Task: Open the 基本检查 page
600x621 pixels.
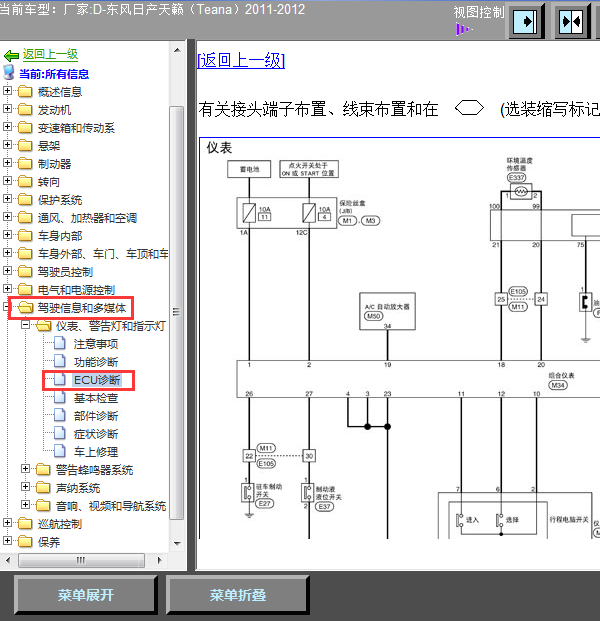Action: 96,398
